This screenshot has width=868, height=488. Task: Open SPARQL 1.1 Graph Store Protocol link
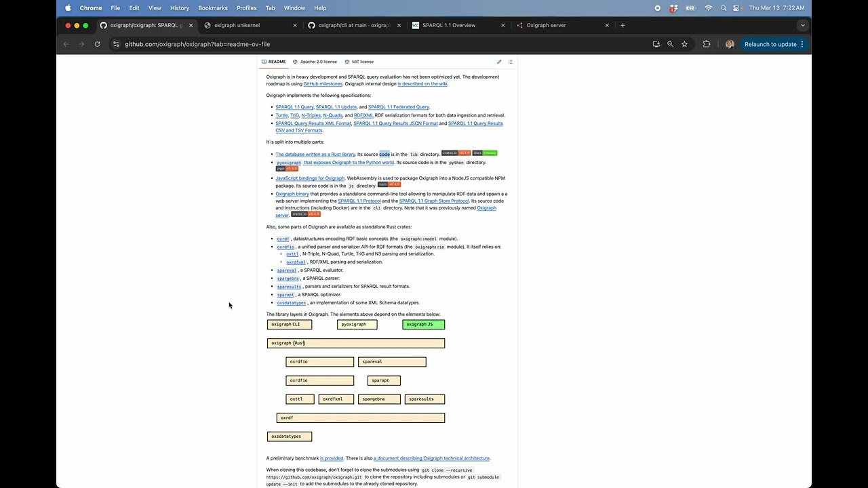[434, 201]
